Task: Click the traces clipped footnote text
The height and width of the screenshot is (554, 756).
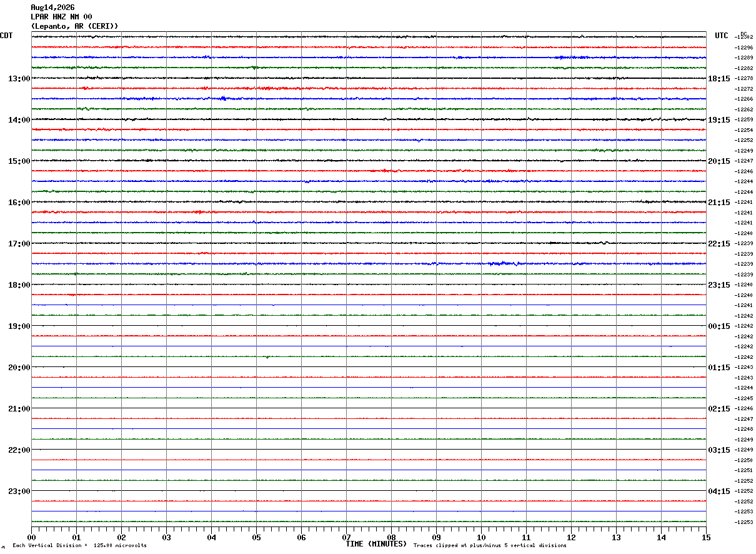Action: coord(490,545)
